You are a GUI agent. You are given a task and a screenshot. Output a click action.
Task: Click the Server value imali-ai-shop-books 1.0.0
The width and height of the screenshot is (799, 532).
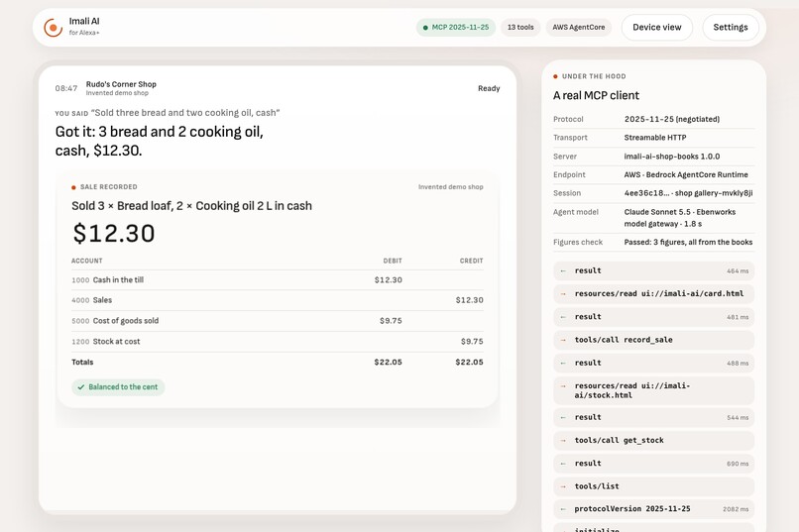point(671,157)
